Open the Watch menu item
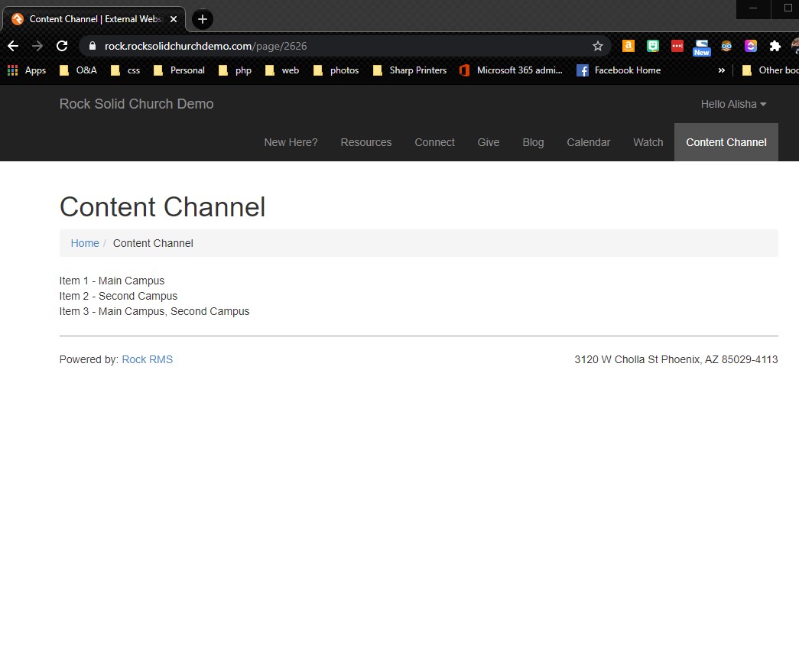Viewport: 799px width, 672px height. (x=648, y=142)
